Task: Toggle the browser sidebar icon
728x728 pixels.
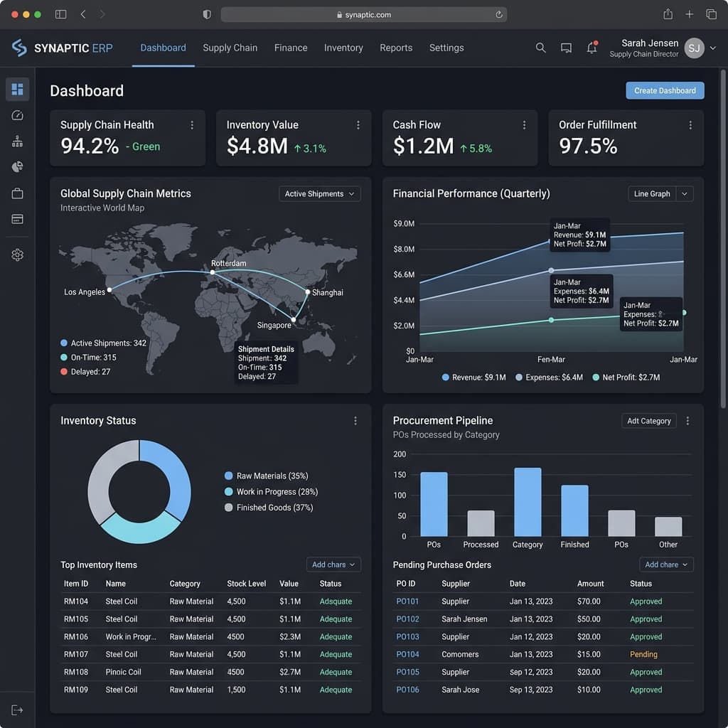Action: coord(61,14)
